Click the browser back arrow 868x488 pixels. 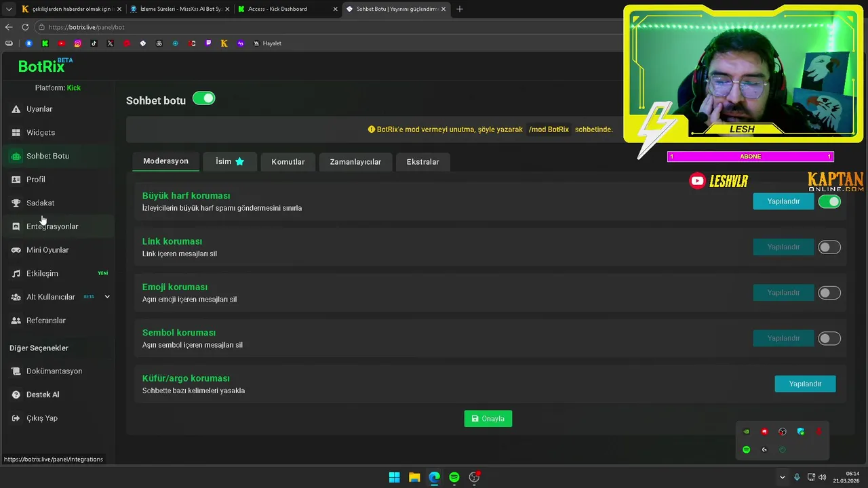pyautogui.click(x=9, y=27)
